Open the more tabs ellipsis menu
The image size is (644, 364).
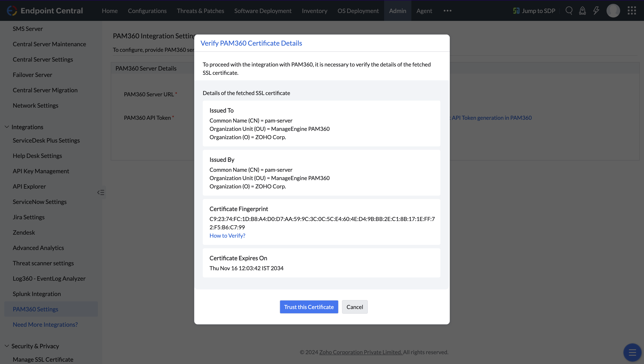click(x=447, y=11)
